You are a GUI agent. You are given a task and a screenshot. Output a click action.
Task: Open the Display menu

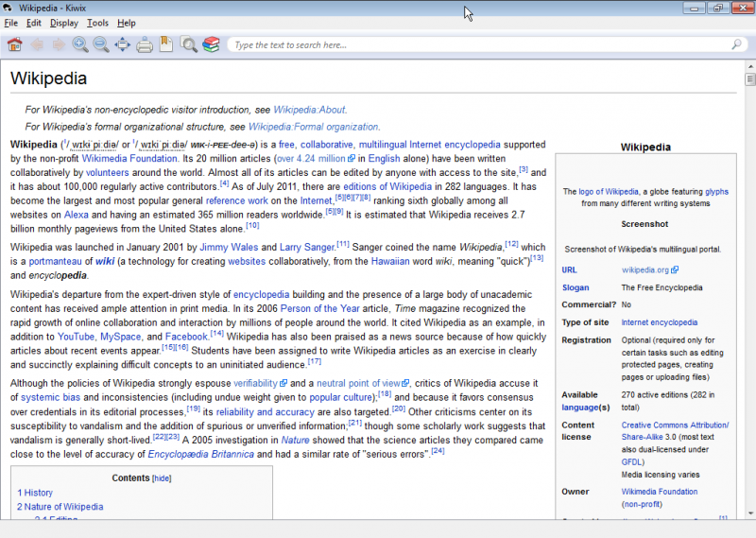coord(63,23)
